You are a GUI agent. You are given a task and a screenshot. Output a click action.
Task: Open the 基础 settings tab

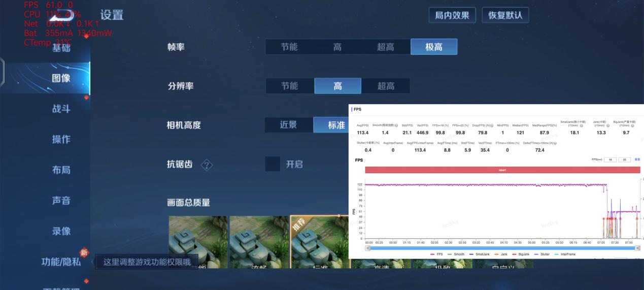(61, 48)
